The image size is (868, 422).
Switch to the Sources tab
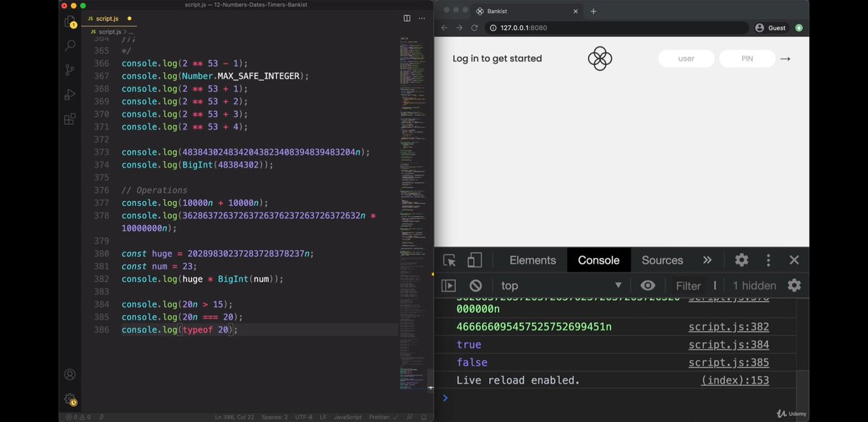(663, 260)
